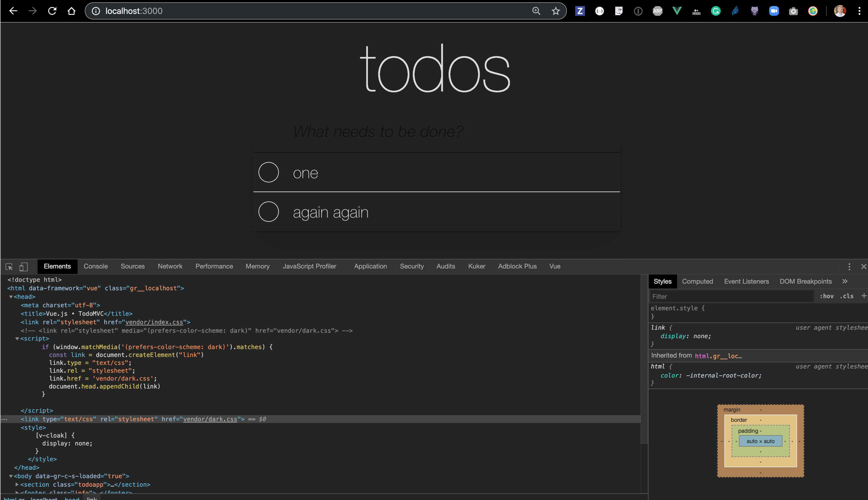The width and height of the screenshot is (868, 500).
Task: Open the Vue.js devtools extension icon
Action: tap(676, 11)
